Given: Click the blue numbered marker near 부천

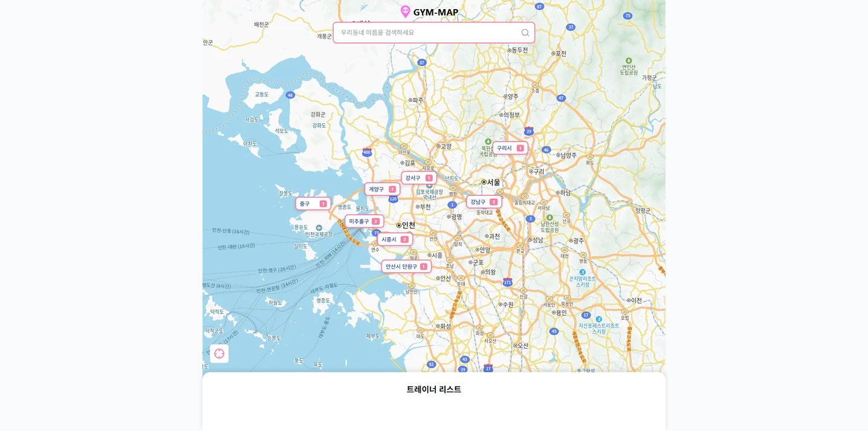Looking at the screenshot, I should pos(452,204).
